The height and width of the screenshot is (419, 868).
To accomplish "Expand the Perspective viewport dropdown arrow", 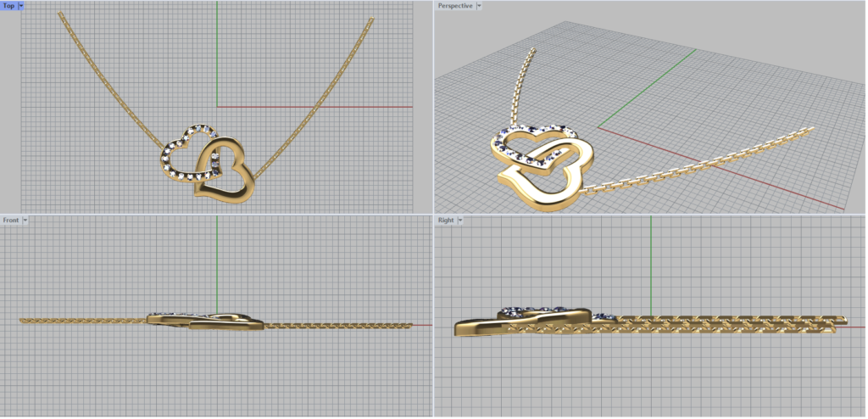I will (479, 6).
